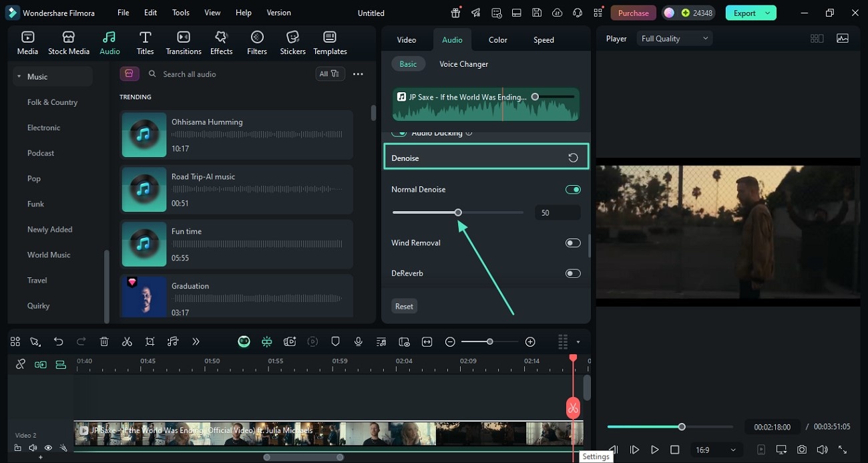The image size is (868, 463).
Task: Open the All audio filter dropdown
Action: pos(330,73)
